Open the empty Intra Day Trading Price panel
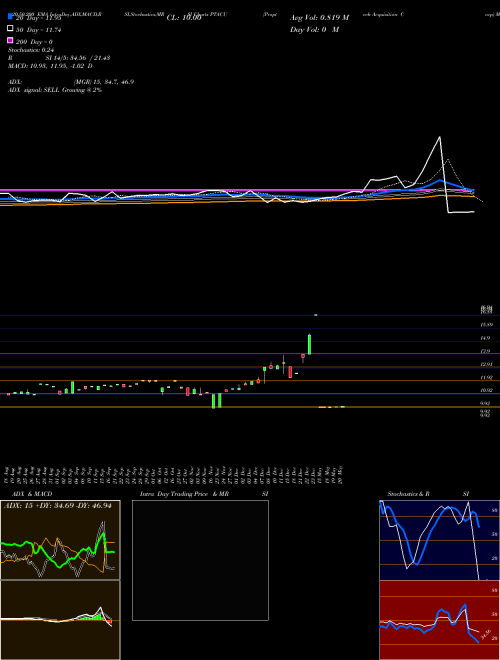Screen dimensions: 500x660 (200, 560)
